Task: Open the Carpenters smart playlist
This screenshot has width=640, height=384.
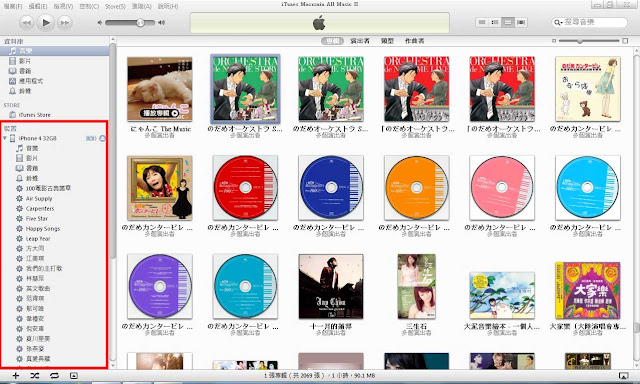Action: [40, 209]
